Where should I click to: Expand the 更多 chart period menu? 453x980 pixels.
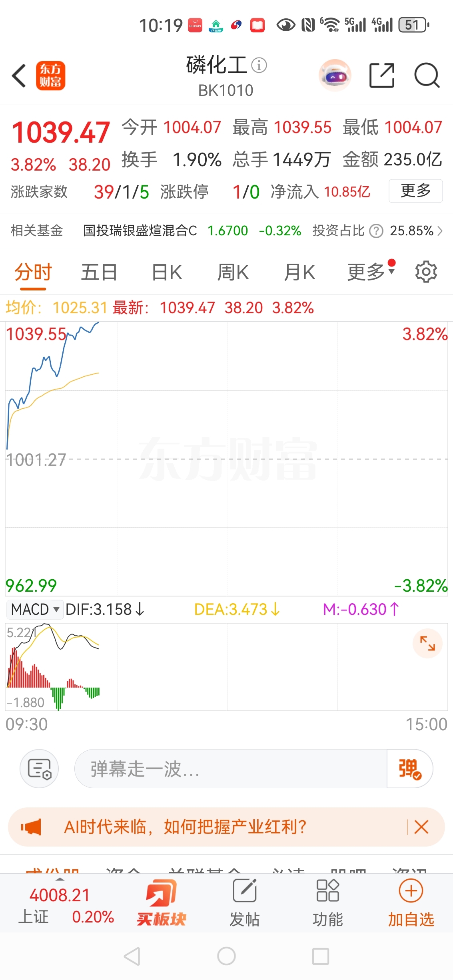(370, 272)
